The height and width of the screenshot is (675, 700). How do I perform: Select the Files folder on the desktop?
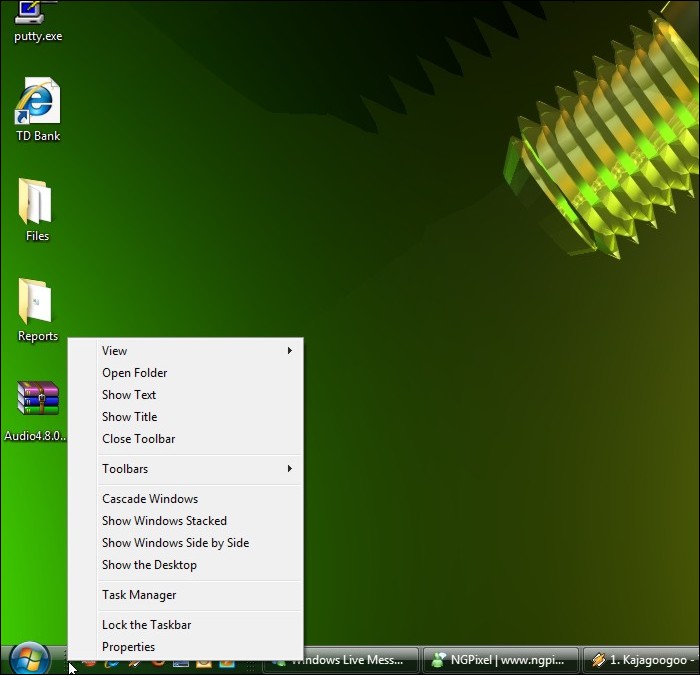click(37, 203)
